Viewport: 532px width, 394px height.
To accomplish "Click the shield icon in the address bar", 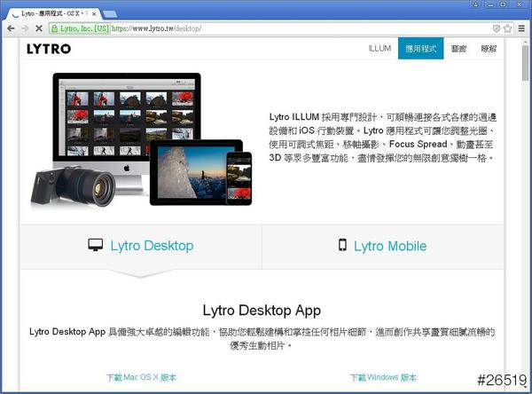I will [x=496, y=28].
